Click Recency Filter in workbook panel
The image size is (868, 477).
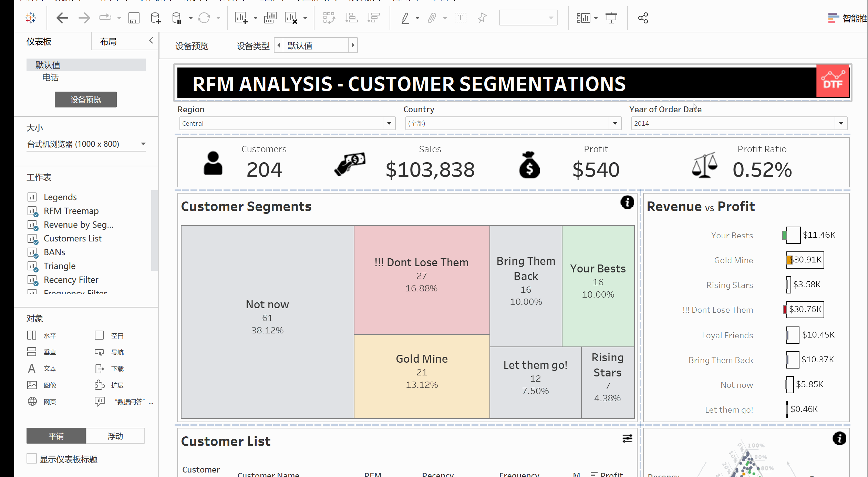[70, 280]
